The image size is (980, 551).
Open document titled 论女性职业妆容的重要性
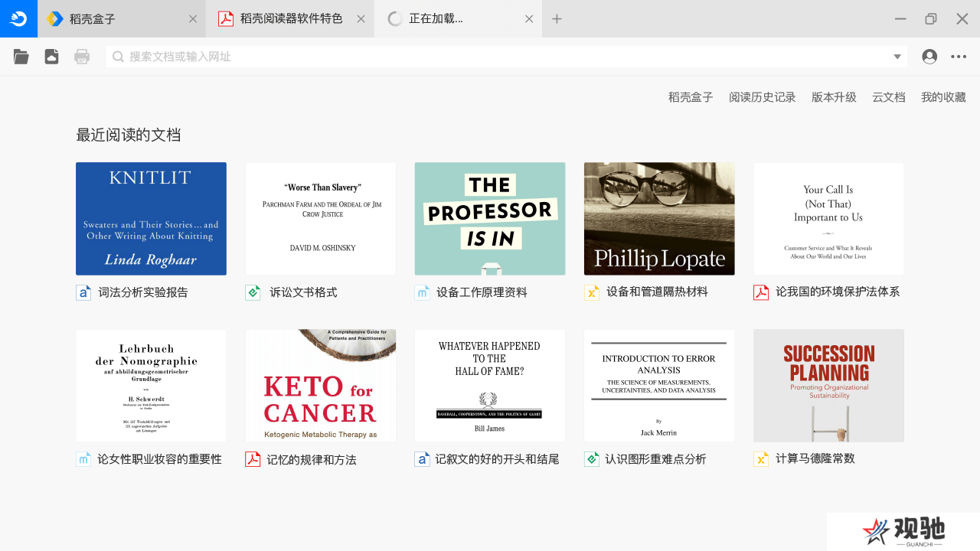pos(159,459)
